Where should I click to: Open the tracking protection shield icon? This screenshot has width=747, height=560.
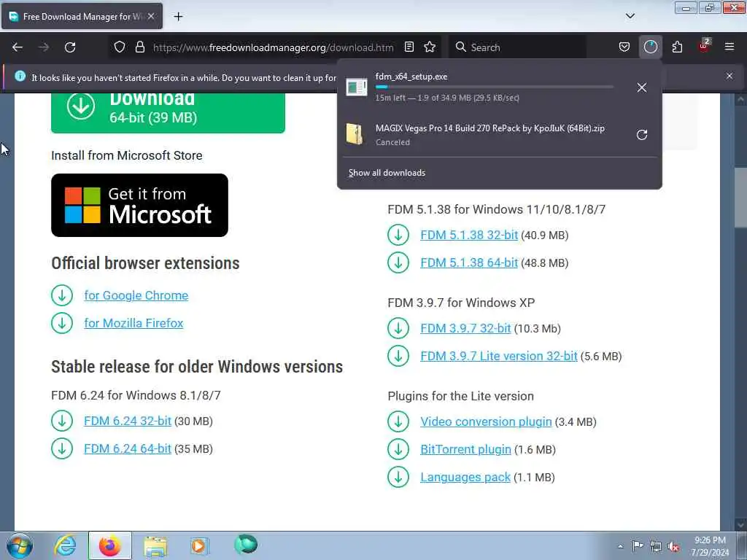[x=120, y=47]
